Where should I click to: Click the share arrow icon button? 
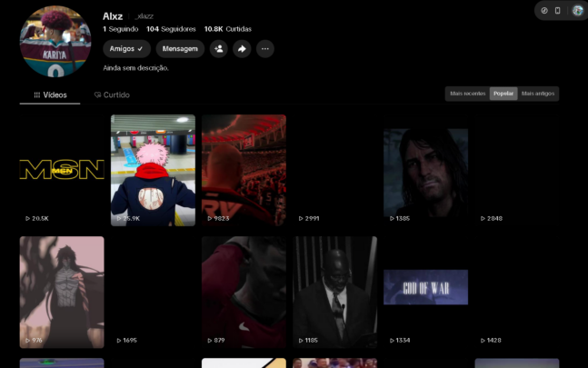[242, 49]
